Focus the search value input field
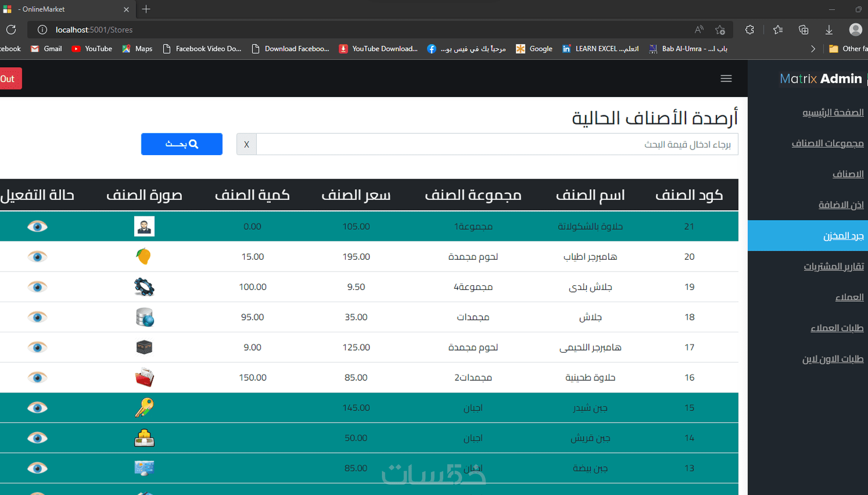The width and height of the screenshot is (868, 495). pyautogui.click(x=497, y=144)
